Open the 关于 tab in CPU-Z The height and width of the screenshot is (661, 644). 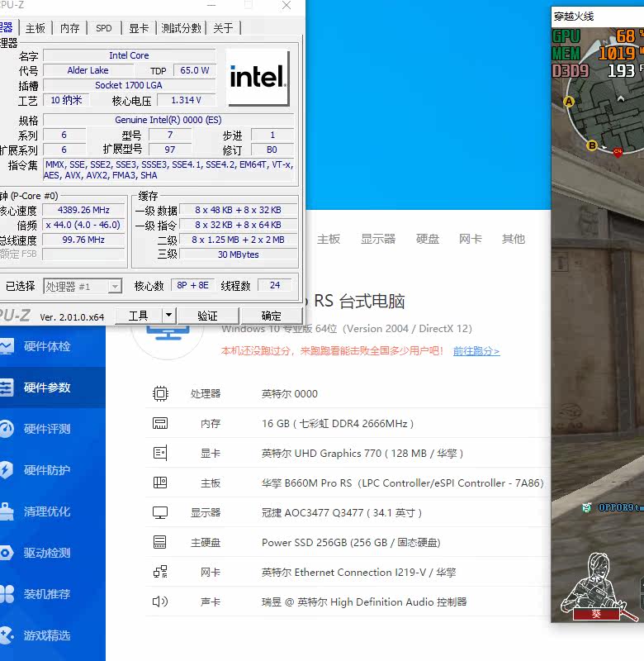[x=223, y=28]
